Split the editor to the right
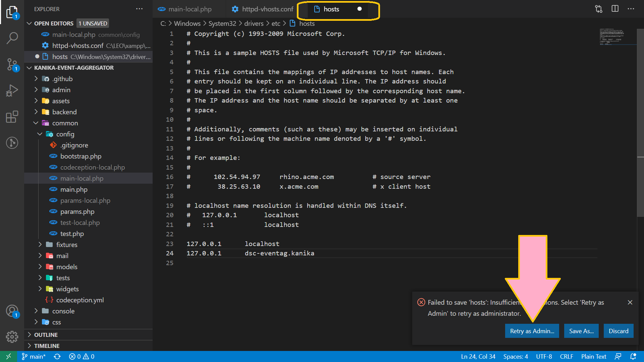 pyautogui.click(x=615, y=9)
